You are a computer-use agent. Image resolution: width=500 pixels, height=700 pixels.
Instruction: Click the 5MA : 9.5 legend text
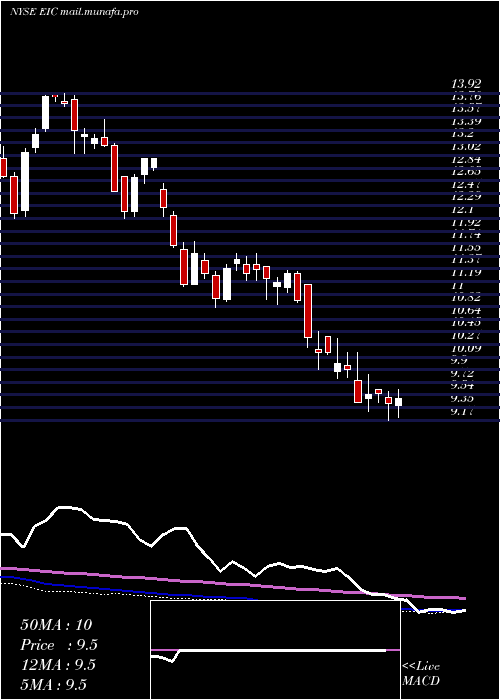54,685
